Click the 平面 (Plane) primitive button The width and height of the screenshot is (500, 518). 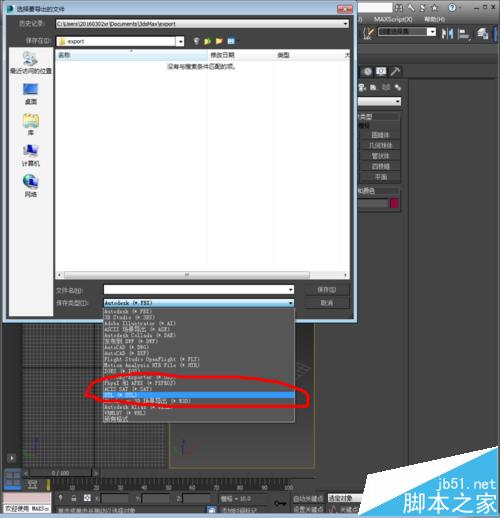380,177
